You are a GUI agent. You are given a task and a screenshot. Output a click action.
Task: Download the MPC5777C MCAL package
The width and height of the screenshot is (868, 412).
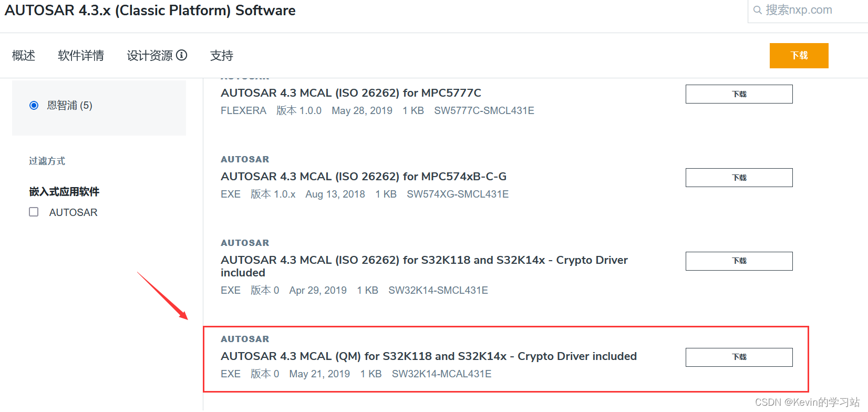click(x=739, y=94)
